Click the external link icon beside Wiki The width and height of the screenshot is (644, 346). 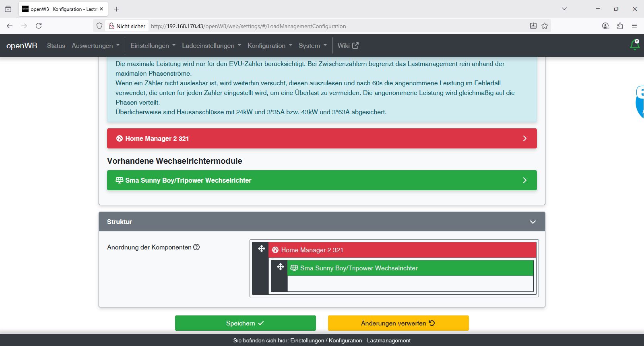coord(355,45)
